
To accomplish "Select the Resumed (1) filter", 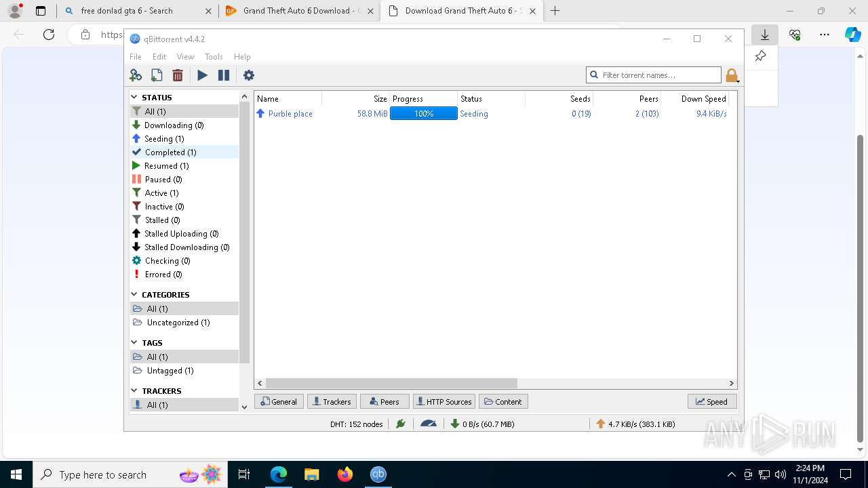I will pyautogui.click(x=184, y=165).
